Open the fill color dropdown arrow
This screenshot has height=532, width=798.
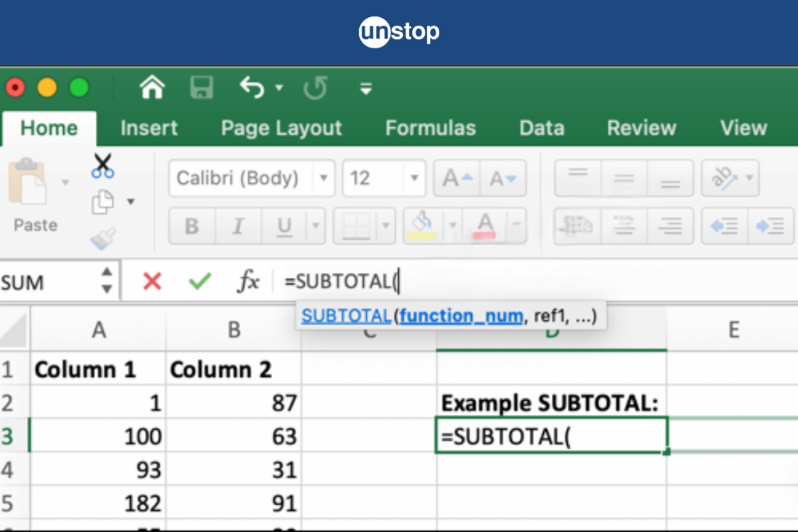click(453, 226)
